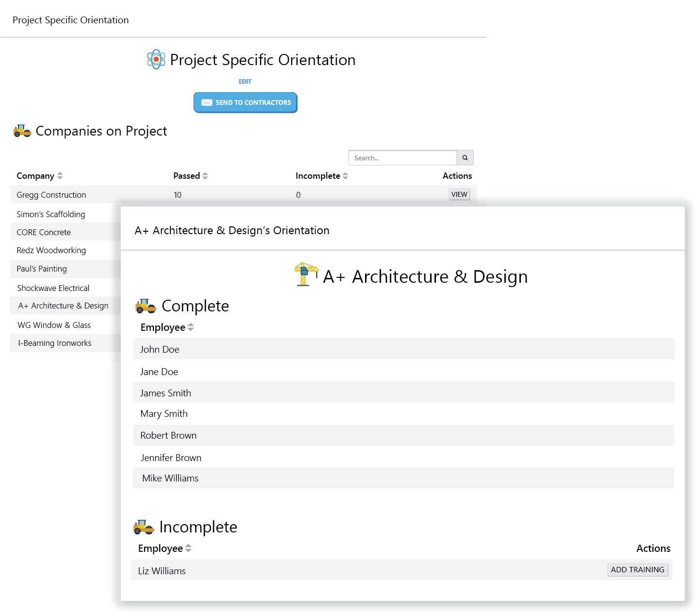Sort the table by Passed column arrows
The image size is (700, 616).
pyautogui.click(x=205, y=176)
